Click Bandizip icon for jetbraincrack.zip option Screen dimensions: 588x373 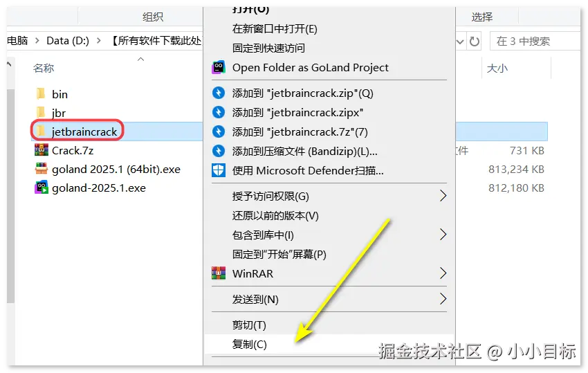(x=218, y=93)
